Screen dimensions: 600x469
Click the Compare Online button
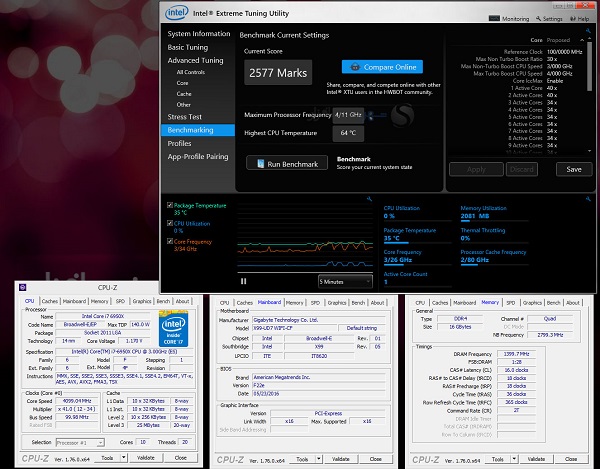[x=382, y=67]
